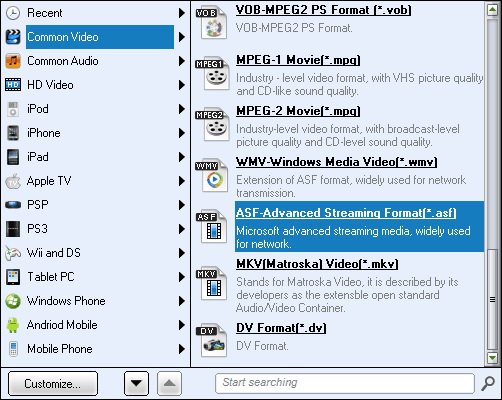
Task: Click the MPEG1 movie file icon
Action: (x=213, y=74)
